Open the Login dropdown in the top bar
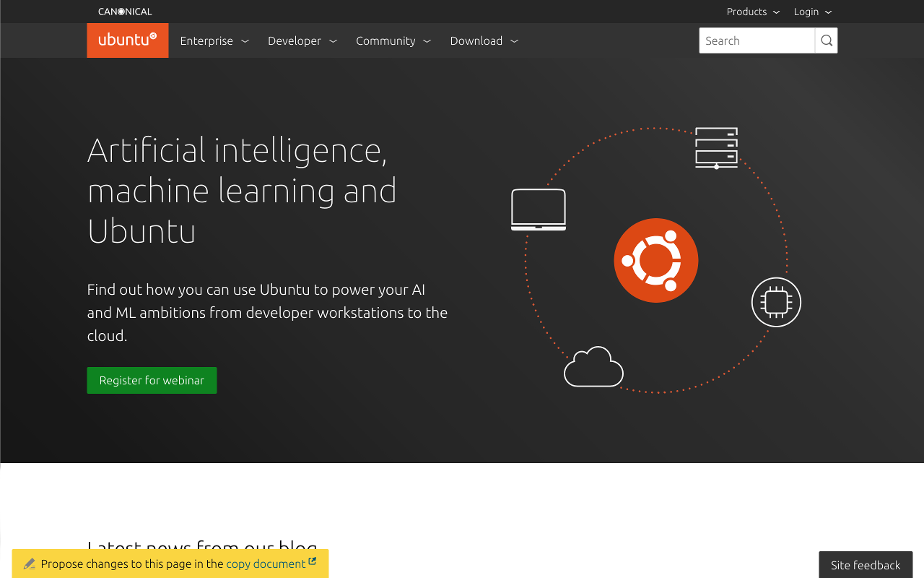924x578 pixels. pos(813,12)
